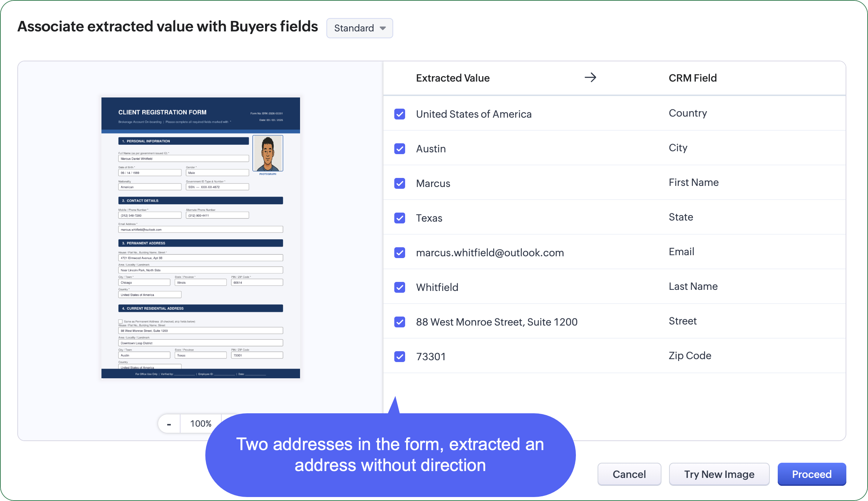Change the Street CRM field mapping
The image size is (868, 501).
(x=682, y=321)
